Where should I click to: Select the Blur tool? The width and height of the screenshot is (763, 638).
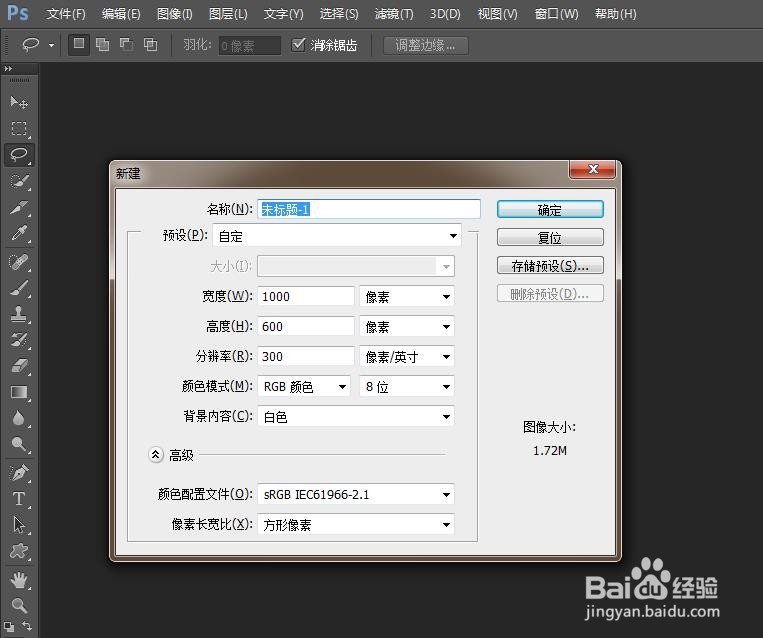(19, 418)
